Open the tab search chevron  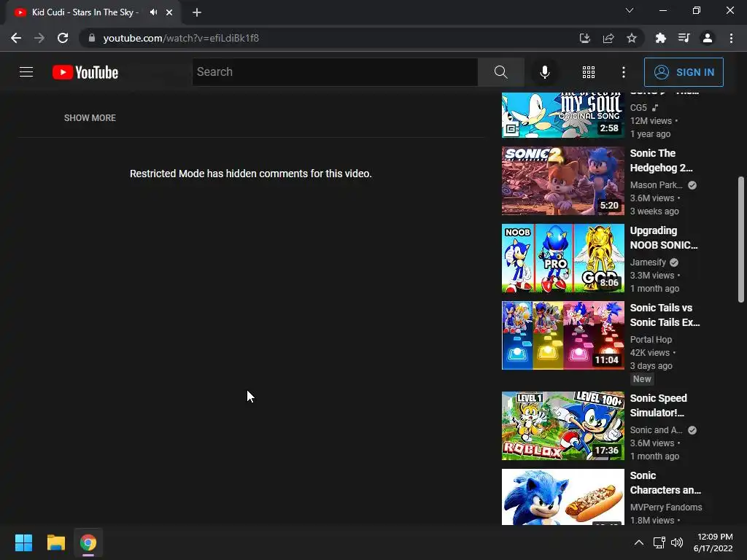click(630, 10)
